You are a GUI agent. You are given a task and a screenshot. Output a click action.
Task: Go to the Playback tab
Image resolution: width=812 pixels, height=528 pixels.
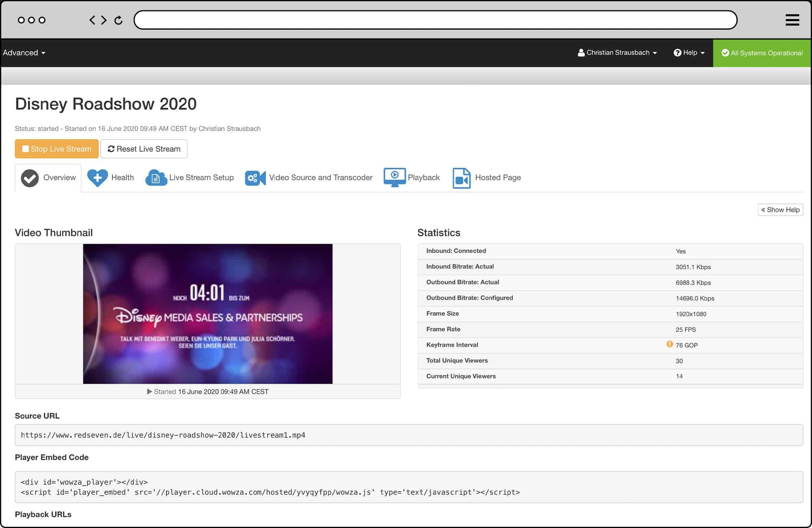[x=412, y=178]
